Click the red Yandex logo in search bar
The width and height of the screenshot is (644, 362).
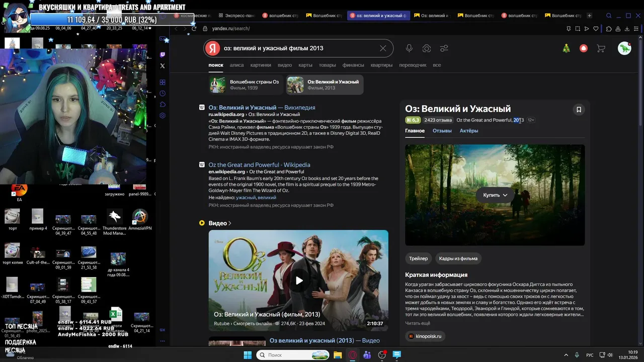click(x=213, y=48)
